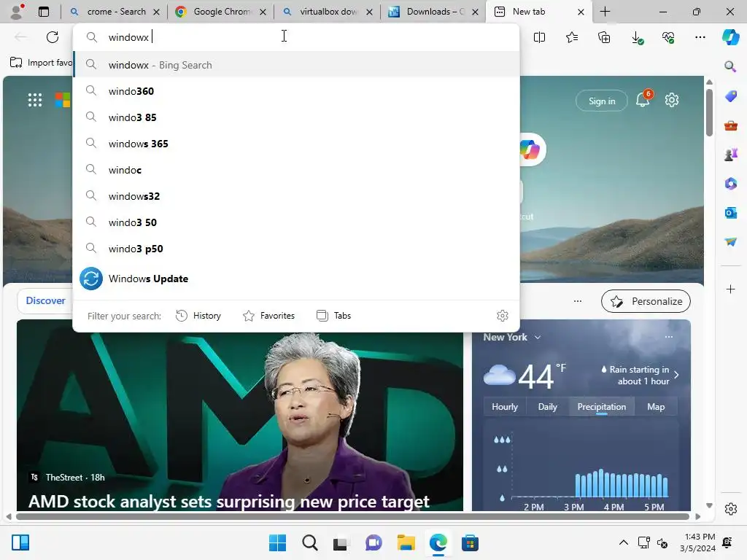Open sidebar Outlook icon
The width and height of the screenshot is (747, 560).
730,213
